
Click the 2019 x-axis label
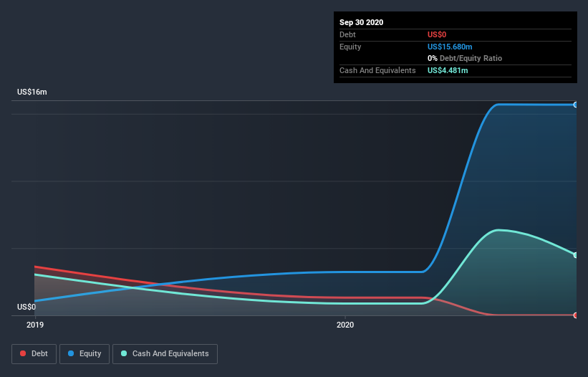click(x=35, y=325)
